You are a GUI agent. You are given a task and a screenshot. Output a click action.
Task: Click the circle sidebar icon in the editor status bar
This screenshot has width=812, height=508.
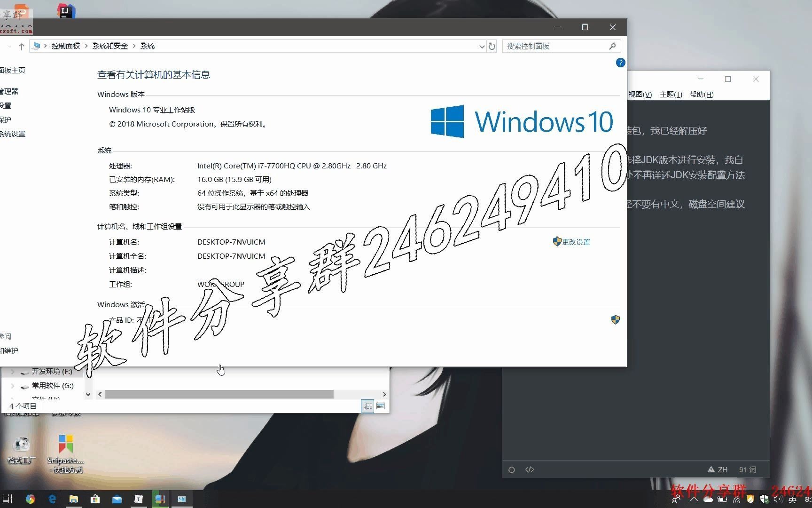point(512,469)
